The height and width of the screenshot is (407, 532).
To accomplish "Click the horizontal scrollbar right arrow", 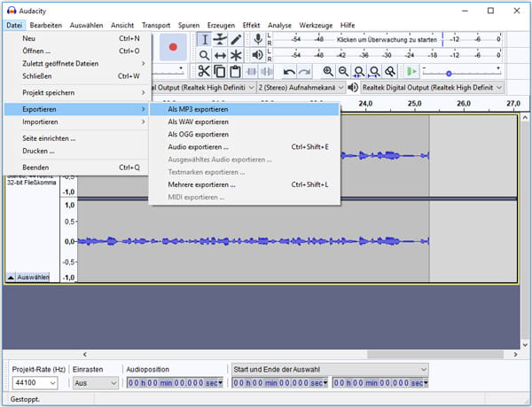I will pos(516,355).
